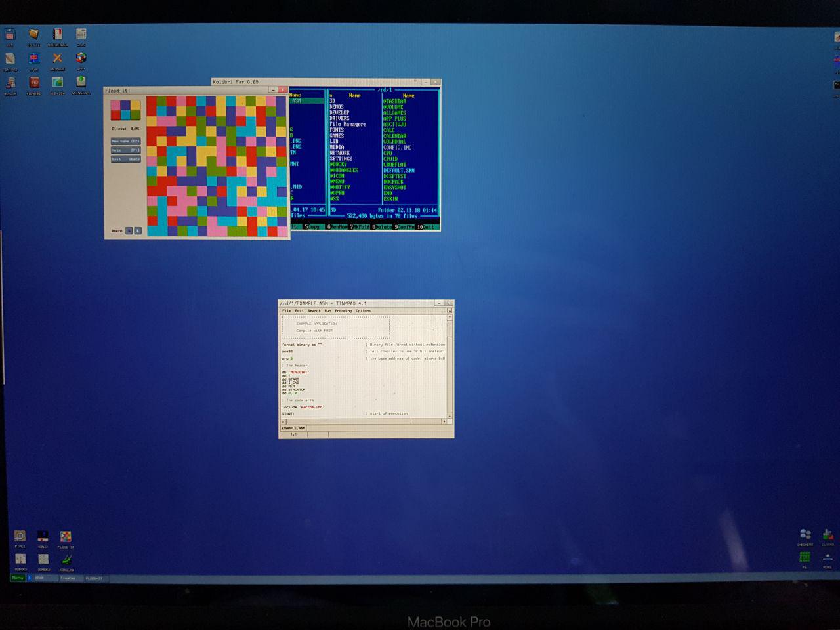Viewport: 840px width, 630px height.
Task: Select the small board size toggle
Action: (129, 231)
